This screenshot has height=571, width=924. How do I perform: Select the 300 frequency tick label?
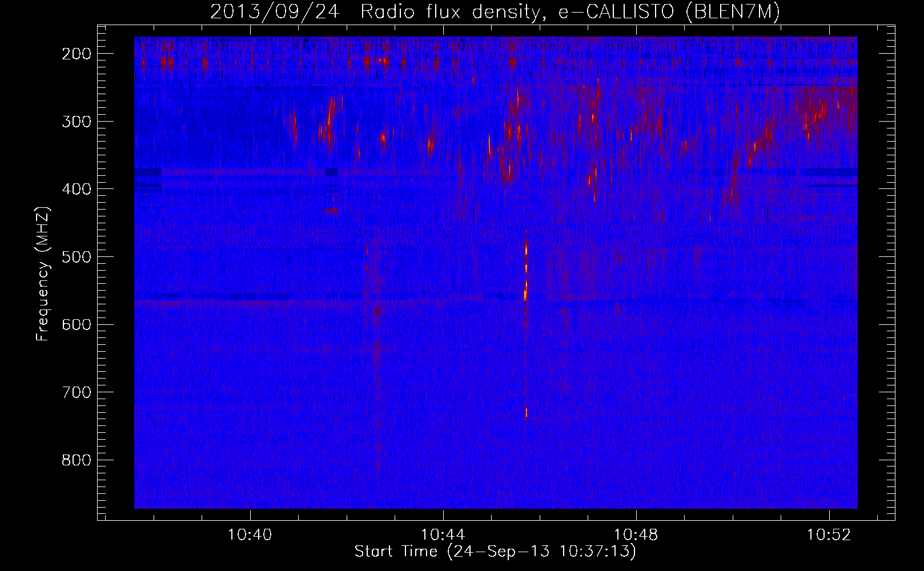(76, 122)
